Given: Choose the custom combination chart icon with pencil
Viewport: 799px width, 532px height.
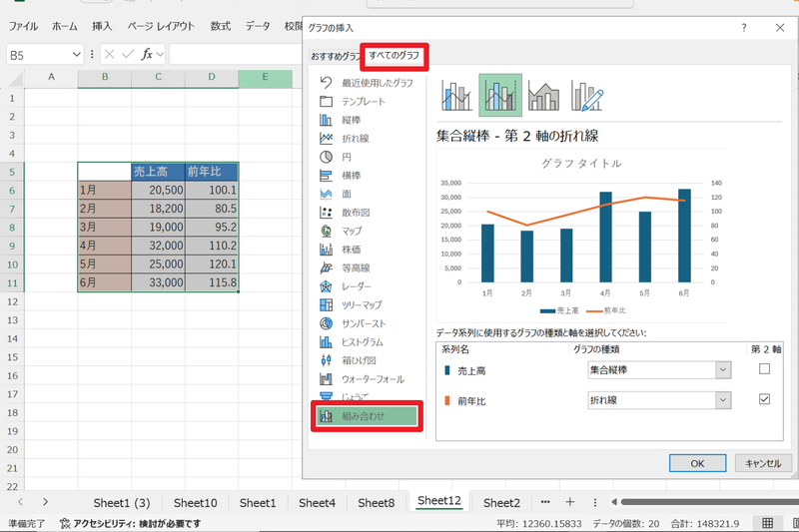Looking at the screenshot, I should [x=587, y=95].
